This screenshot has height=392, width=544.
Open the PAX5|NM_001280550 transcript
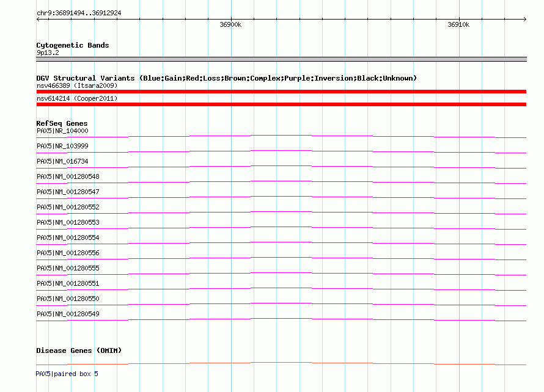(x=68, y=299)
